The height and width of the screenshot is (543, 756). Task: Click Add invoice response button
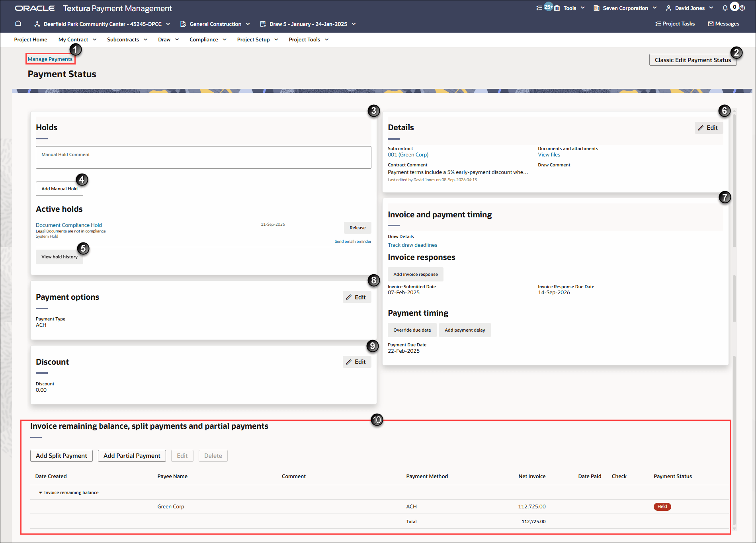(x=415, y=274)
